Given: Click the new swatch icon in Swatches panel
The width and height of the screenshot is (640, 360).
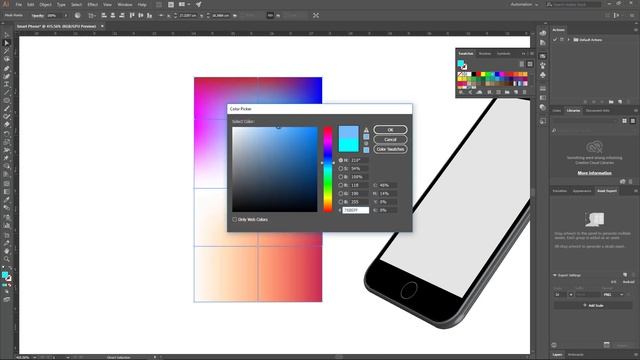Looking at the screenshot, I should click(516, 93).
